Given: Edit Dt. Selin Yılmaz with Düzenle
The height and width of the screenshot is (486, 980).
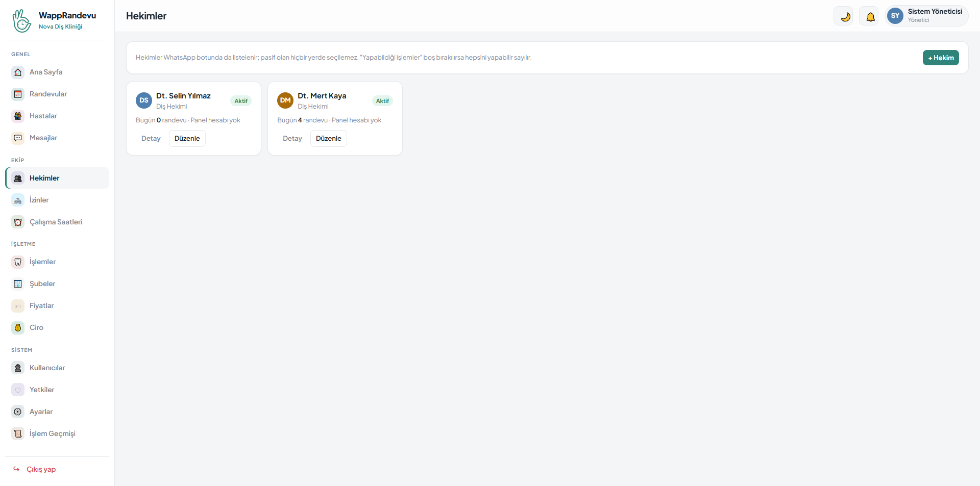Looking at the screenshot, I should click(187, 139).
